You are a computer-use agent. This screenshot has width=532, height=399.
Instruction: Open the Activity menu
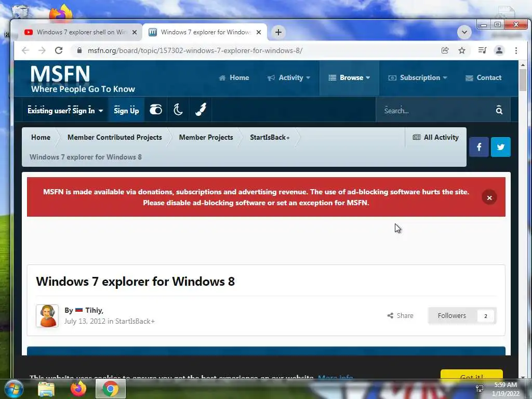point(289,78)
